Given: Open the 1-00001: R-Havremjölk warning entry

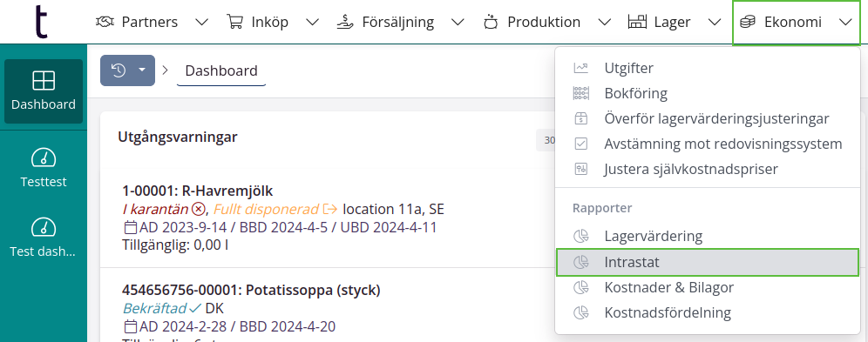Looking at the screenshot, I should pyautogui.click(x=198, y=191).
